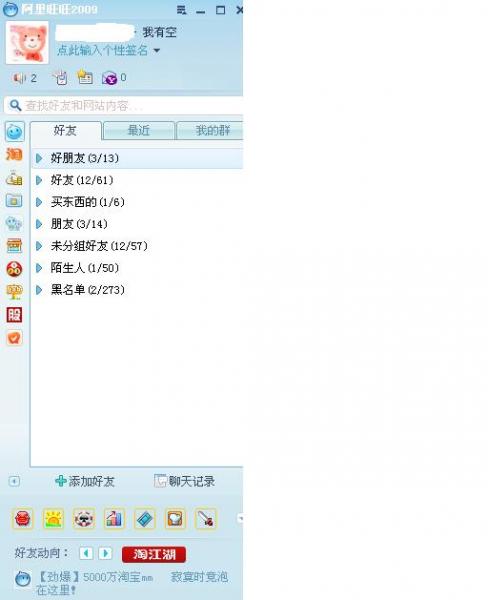Click the bar chart icon in bottom toolbar

(114, 519)
